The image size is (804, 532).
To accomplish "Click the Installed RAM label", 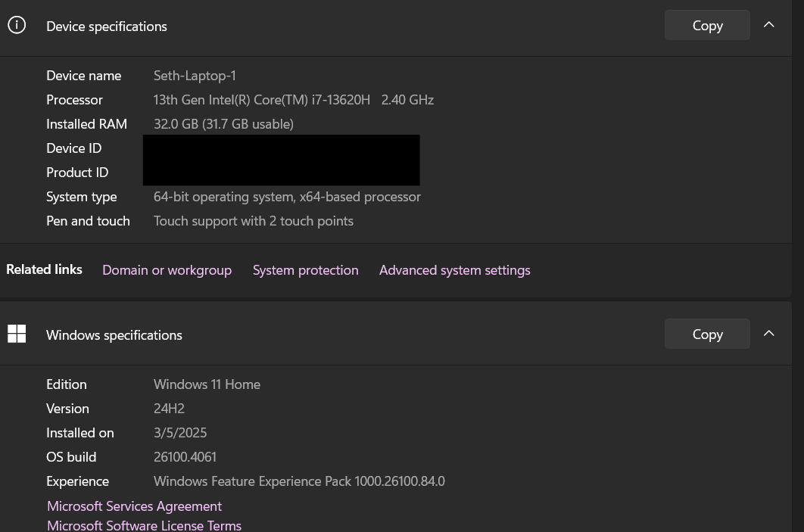I will (x=86, y=123).
